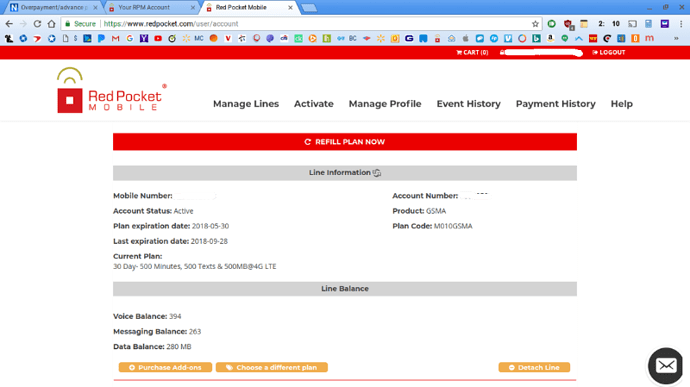
Task: Open the Venmo V bookmark
Action: coord(508,38)
